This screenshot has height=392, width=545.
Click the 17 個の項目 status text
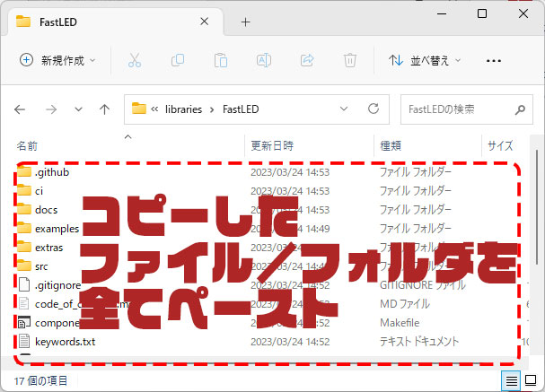coord(40,381)
